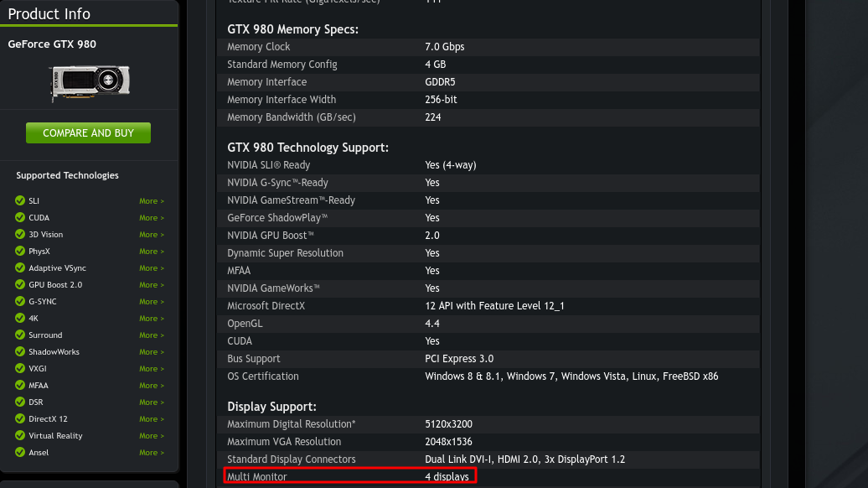The width and height of the screenshot is (868, 488).
Task: Open the GeForce GTX 980 card thumbnail
Action: tap(90, 82)
